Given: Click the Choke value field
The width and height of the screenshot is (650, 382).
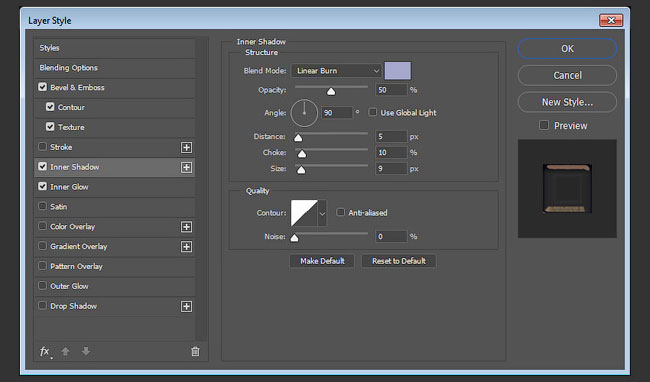Looking at the screenshot, I should point(391,152).
